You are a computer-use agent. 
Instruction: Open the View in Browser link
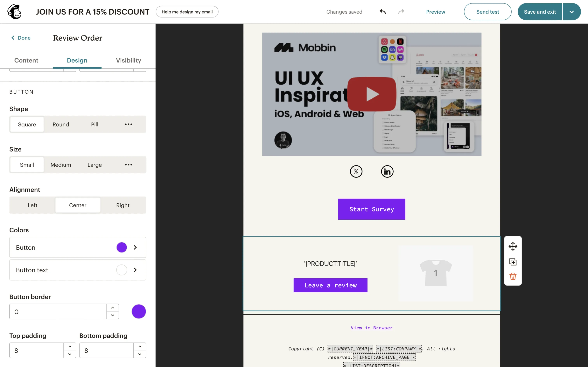click(372, 328)
